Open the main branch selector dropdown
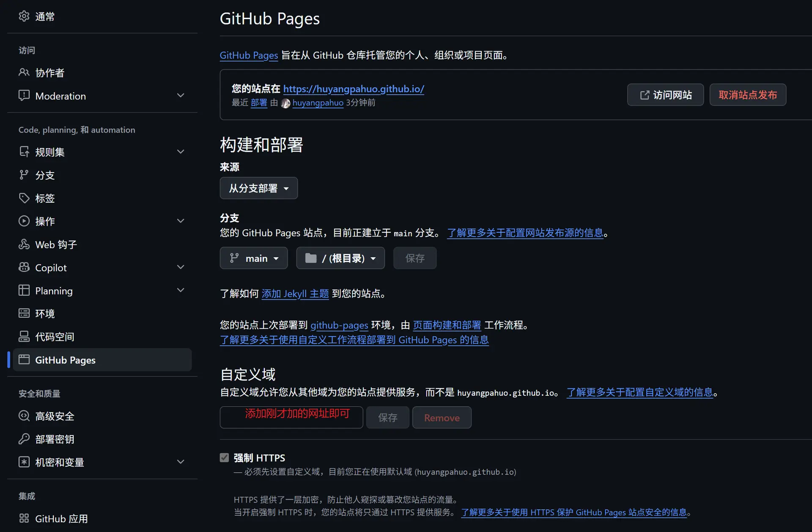Viewport: 812px width, 532px height. coord(254,258)
